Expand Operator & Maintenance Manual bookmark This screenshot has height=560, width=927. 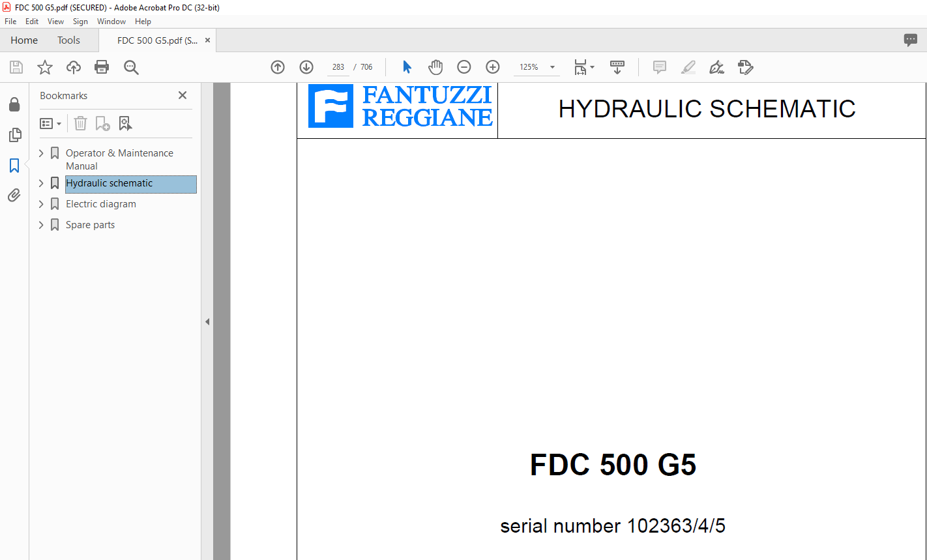(x=42, y=153)
